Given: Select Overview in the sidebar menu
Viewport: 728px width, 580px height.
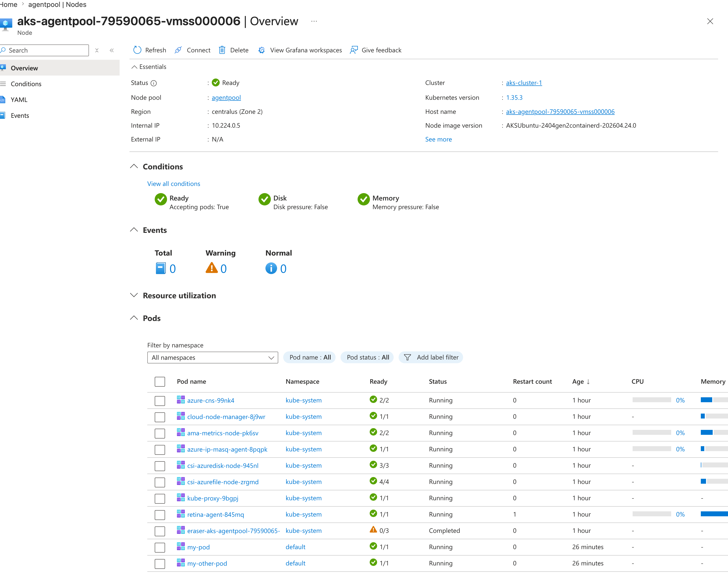Looking at the screenshot, I should coord(60,68).
